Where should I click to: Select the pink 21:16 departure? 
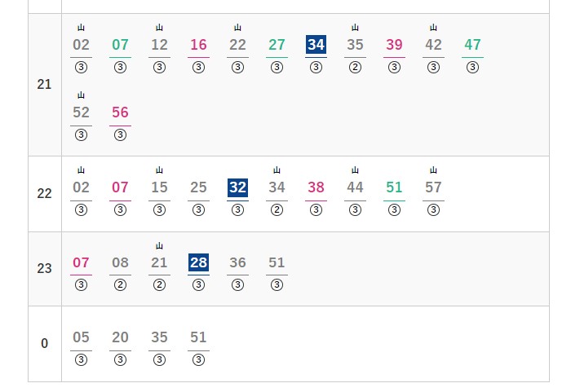tap(198, 45)
